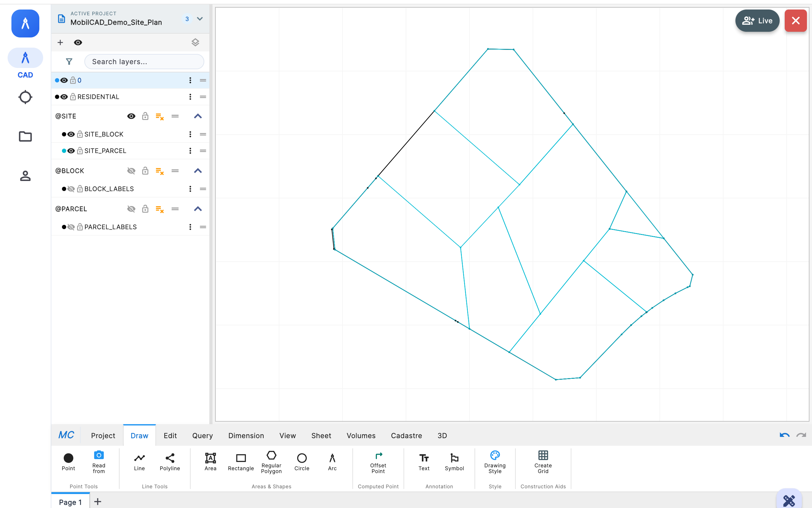Click the MobilCAD logo at top left
The image size is (812, 508).
[25, 23]
